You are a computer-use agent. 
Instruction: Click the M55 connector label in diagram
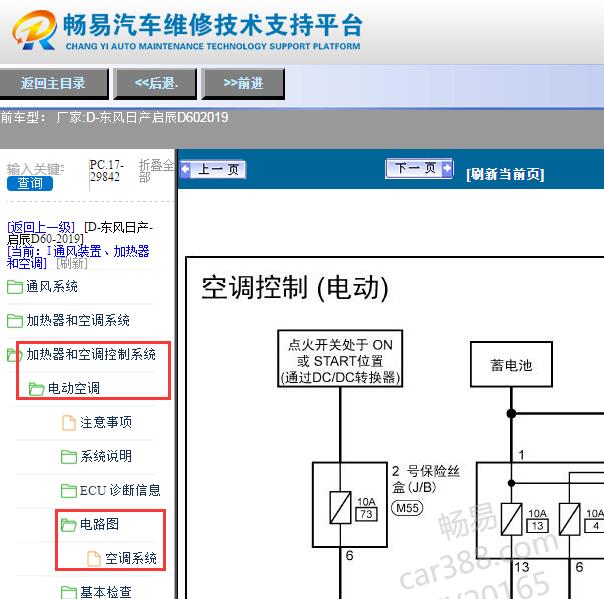click(407, 508)
